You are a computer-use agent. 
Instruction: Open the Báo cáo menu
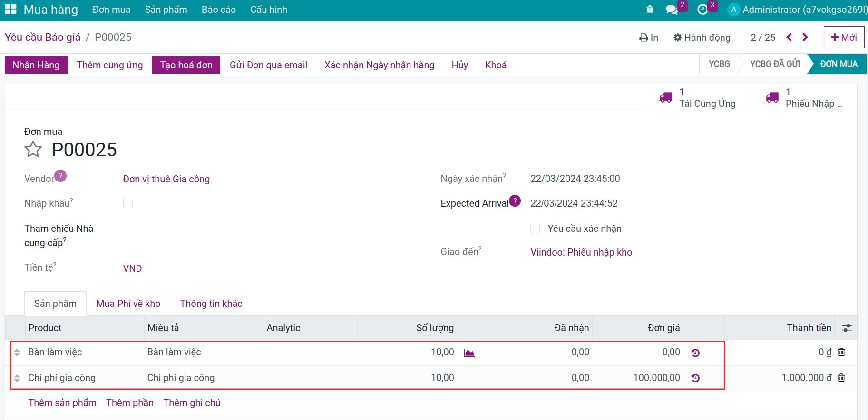click(x=219, y=10)
